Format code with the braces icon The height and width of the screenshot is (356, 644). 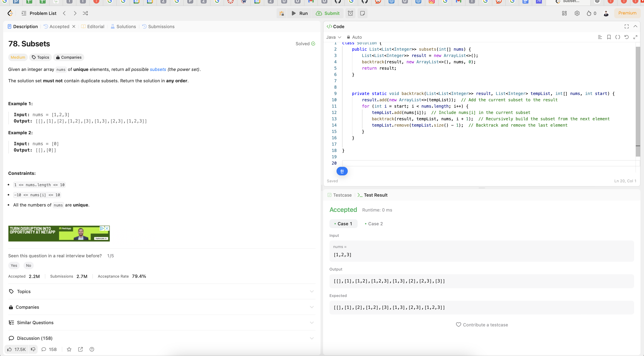(x=618, y=37)
